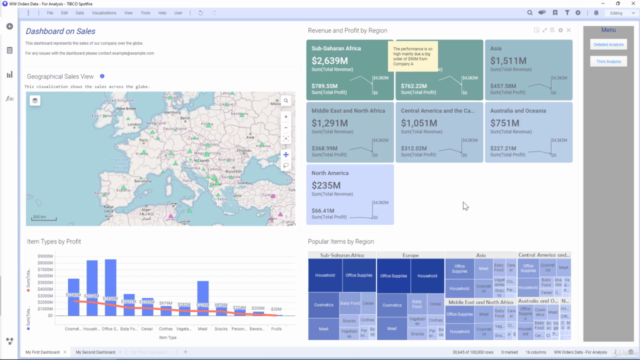Screen dimensions: 640x360
Task: Select the lasso marking tool on the map
Action: pos(286,166)
